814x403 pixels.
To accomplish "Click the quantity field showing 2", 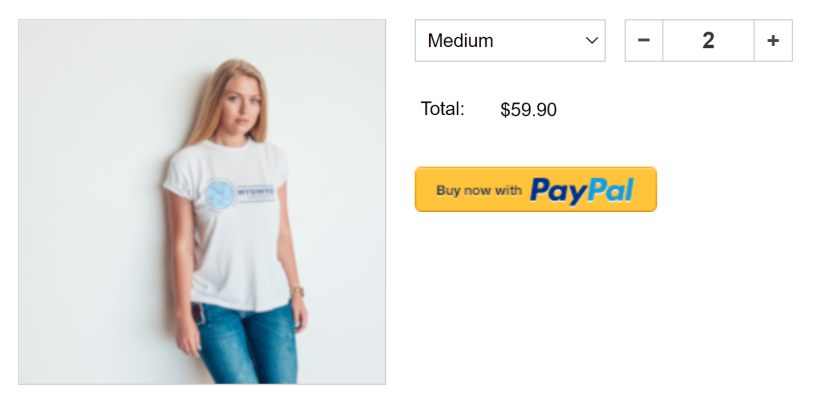I will click(x=708, y=41).
